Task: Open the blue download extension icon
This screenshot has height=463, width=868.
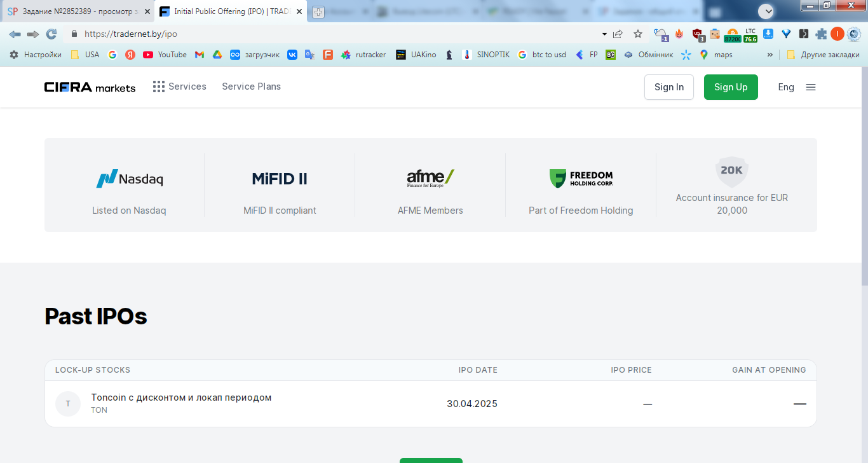Action: pos(768,34)
